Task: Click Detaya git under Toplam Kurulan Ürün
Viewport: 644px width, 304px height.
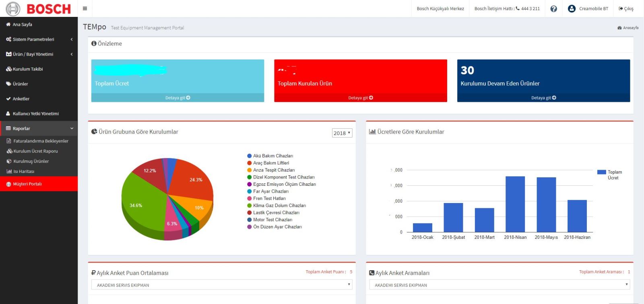Action: [361, 98]
